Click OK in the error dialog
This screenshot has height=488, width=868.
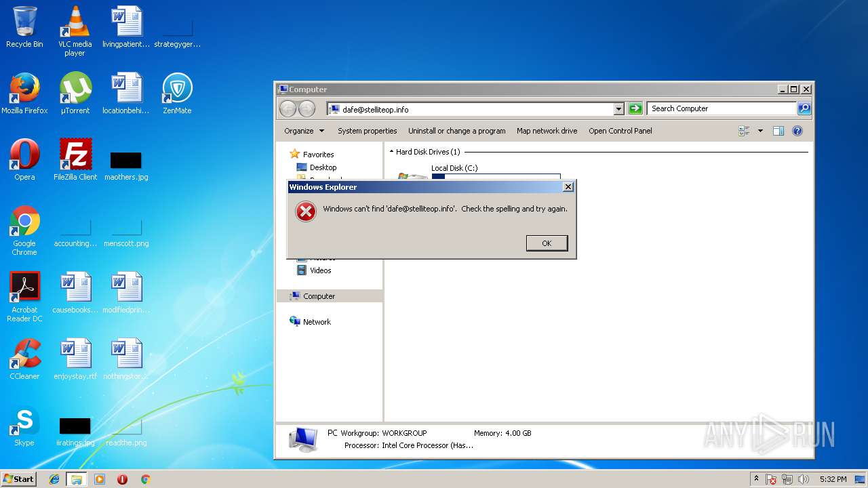click(x=547, y=243)
